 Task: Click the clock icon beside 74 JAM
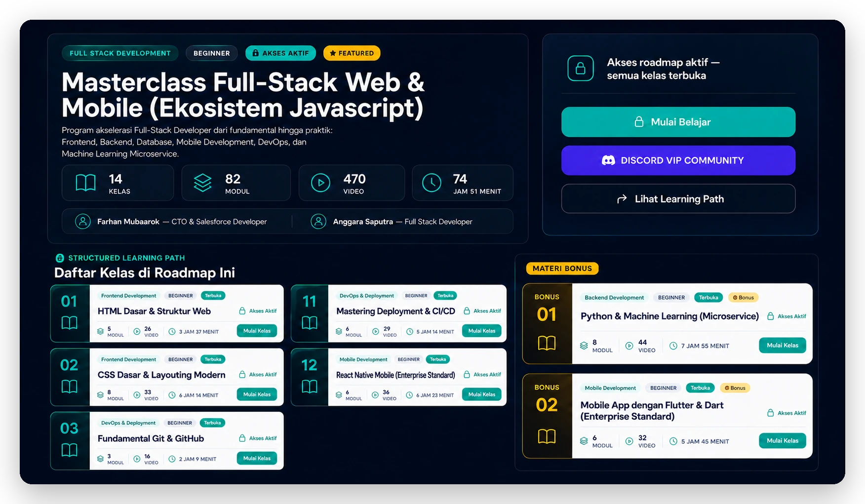tap(432, 183)
